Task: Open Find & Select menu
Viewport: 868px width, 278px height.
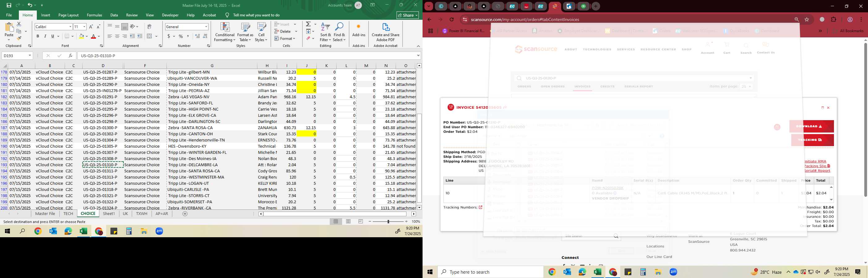Action: 339,32
